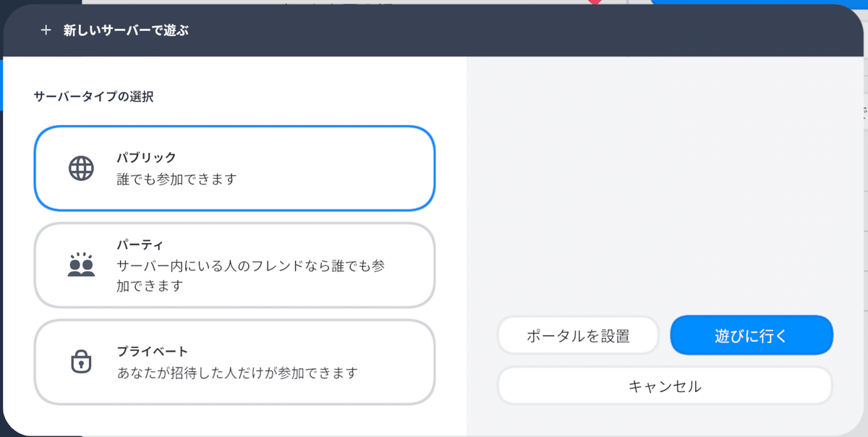Cancel with the キャンセル button
Viewport: 868px width, 437px height.
point(665,386)
